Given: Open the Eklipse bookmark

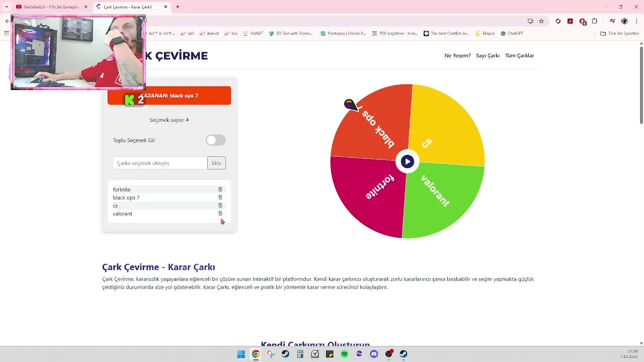Looking at the screenshot, I should click(x=485, y=34).
